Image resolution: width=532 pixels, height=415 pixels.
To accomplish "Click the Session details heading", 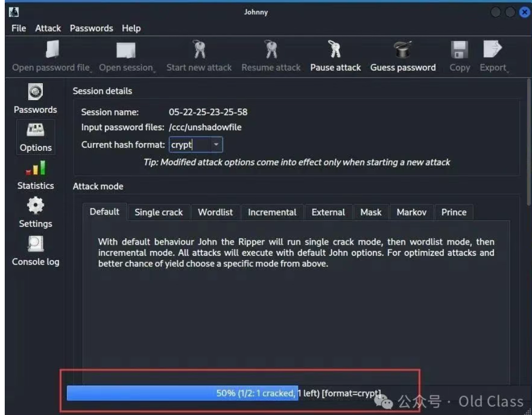I will [102, 91].
